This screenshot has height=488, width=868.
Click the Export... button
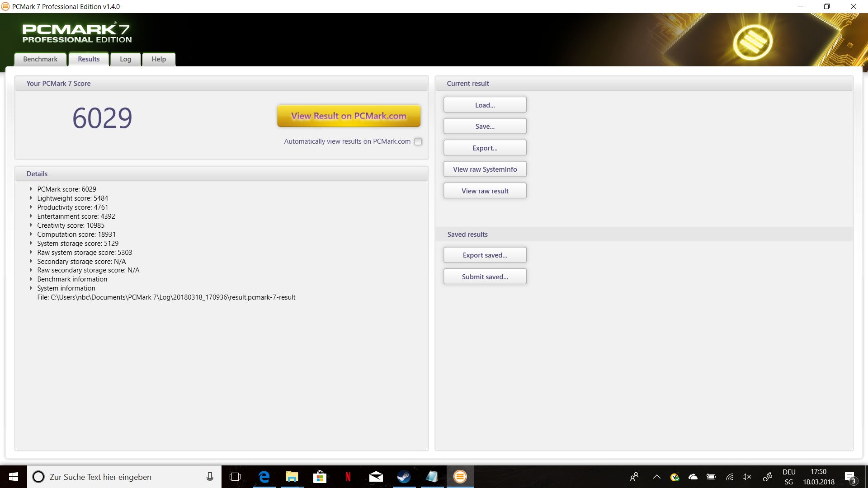485,148
